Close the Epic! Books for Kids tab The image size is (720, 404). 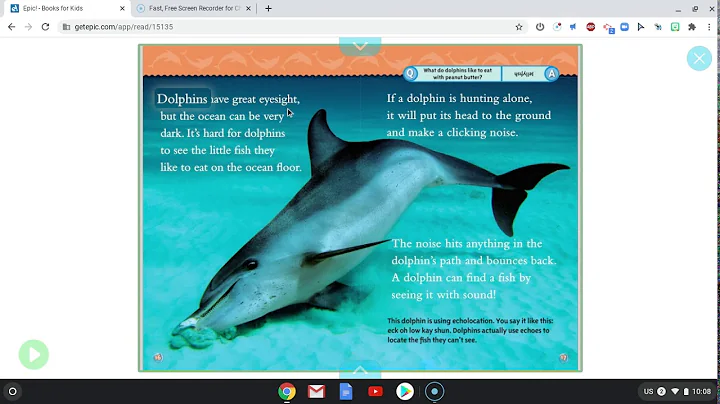coord(122,8)
